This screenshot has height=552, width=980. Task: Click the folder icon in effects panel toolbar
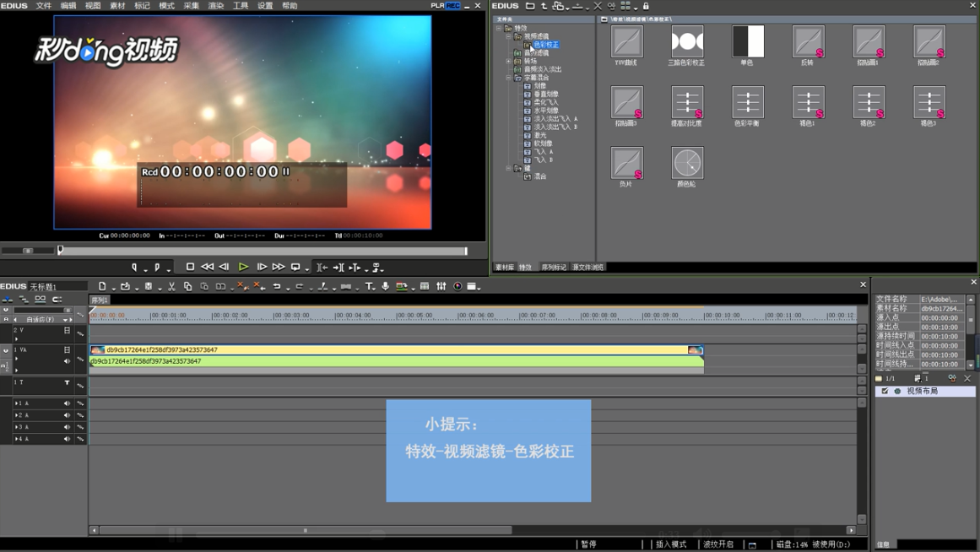point(530,6)
